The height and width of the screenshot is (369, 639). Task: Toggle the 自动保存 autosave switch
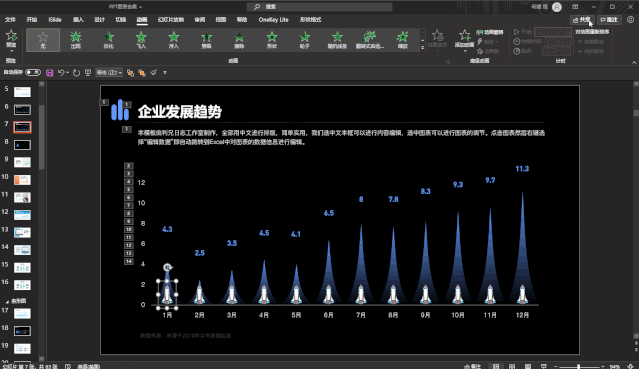(33, 72)
